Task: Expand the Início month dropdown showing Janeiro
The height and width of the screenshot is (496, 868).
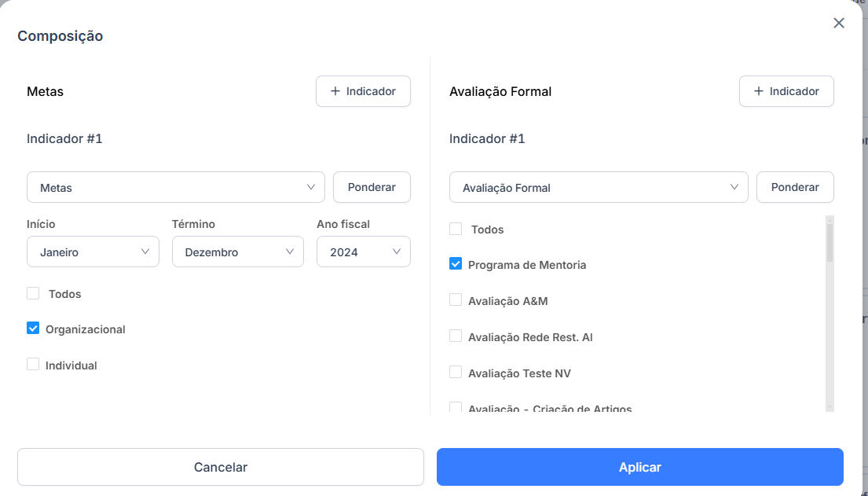Action: tap(93, 252)
